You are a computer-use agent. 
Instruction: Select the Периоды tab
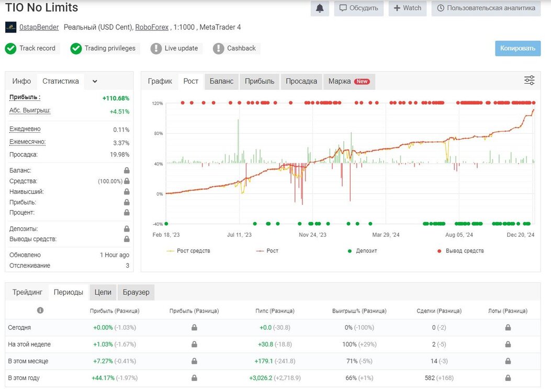click(69, 292)
